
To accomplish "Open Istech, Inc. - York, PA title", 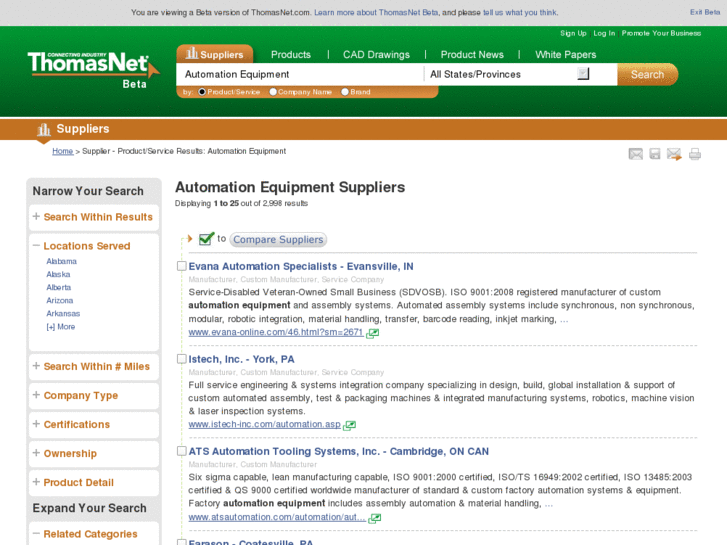I will click(x=241, y=359).
